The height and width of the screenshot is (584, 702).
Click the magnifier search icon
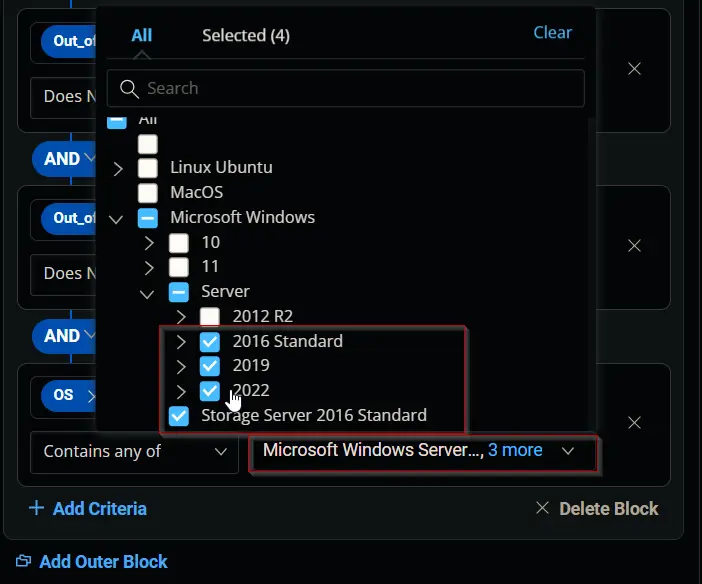129,88
